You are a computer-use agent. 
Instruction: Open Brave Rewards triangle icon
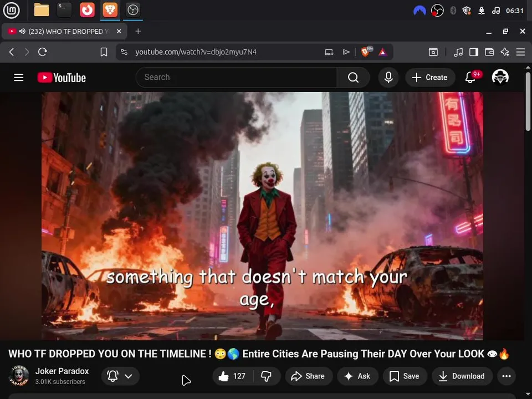point(383,52)
